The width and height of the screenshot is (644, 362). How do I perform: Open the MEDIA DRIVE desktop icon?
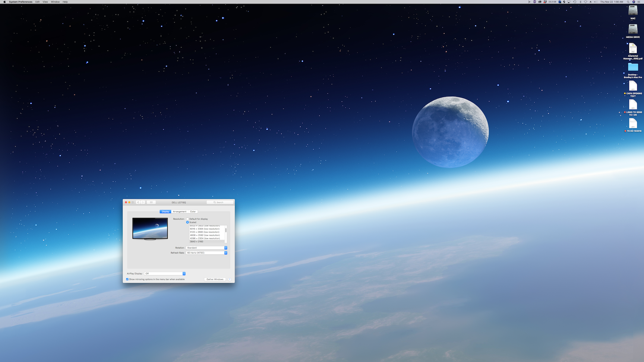click(x=633, y=29)
